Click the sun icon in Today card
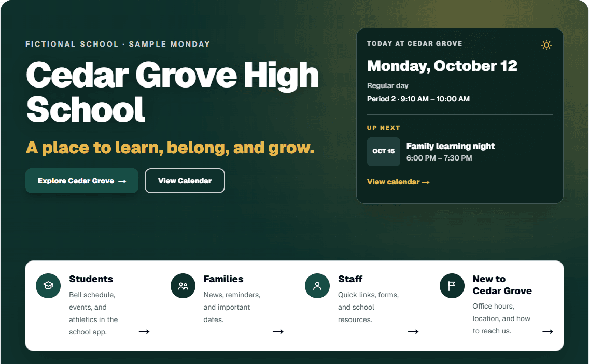589x364 pixels. [x=546, y=45]
